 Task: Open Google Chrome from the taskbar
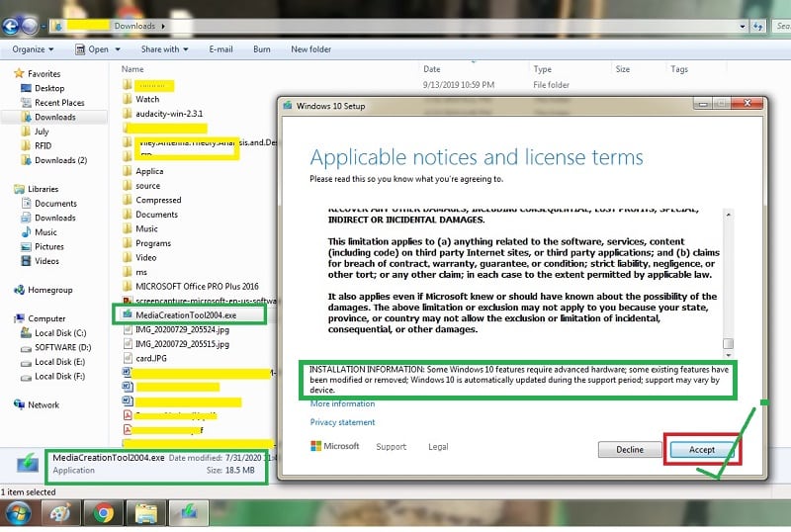click(x=104, y=513)
